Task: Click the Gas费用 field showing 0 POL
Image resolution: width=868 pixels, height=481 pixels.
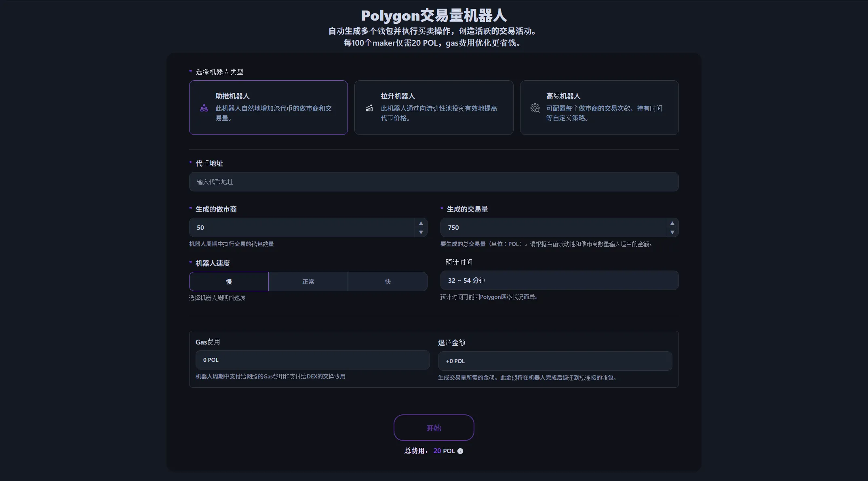Action: coord(312,360)
